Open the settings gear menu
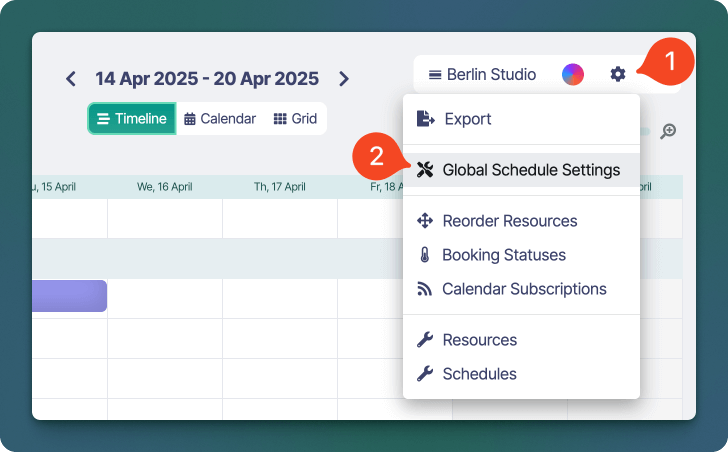 [x=618, y=74]
